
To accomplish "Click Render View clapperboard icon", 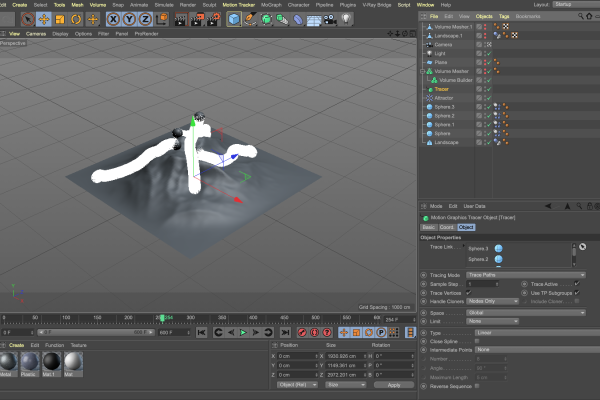I will pos(180,19).
